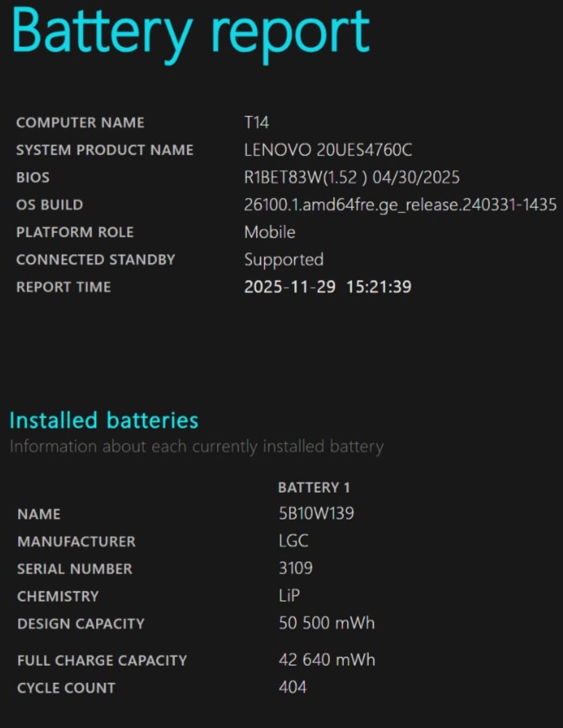Click the BATTERY 1 column header
Screen dimensions: 563x728
314,487
